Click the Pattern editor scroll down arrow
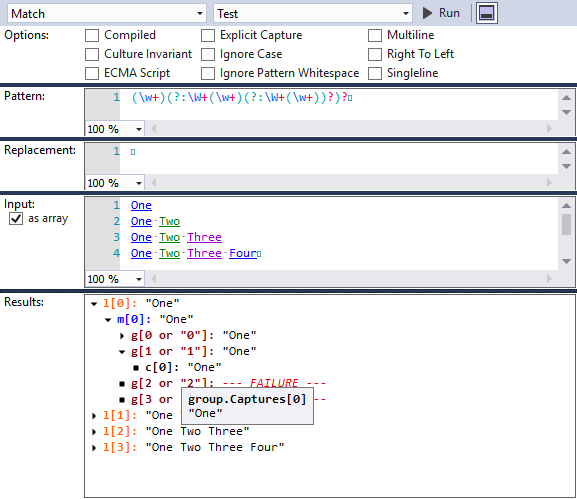This screenshot has width=577, height=499. pos(566,112)
